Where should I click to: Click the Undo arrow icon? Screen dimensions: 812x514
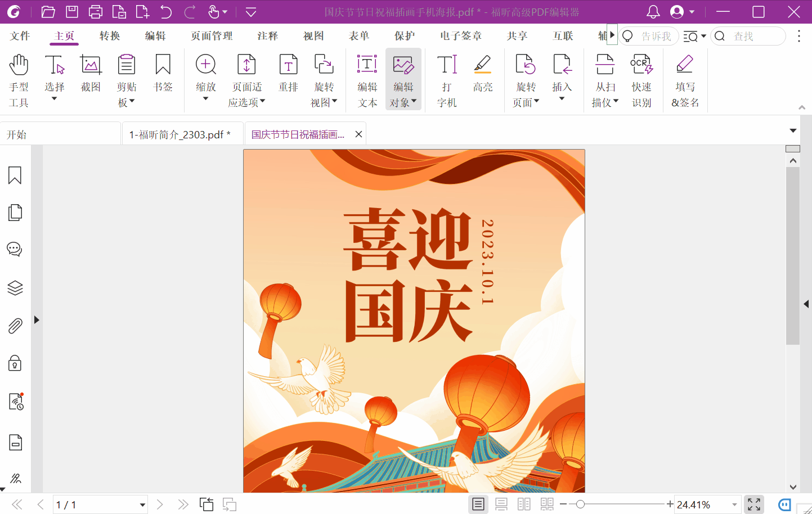(x=166, y=12)
